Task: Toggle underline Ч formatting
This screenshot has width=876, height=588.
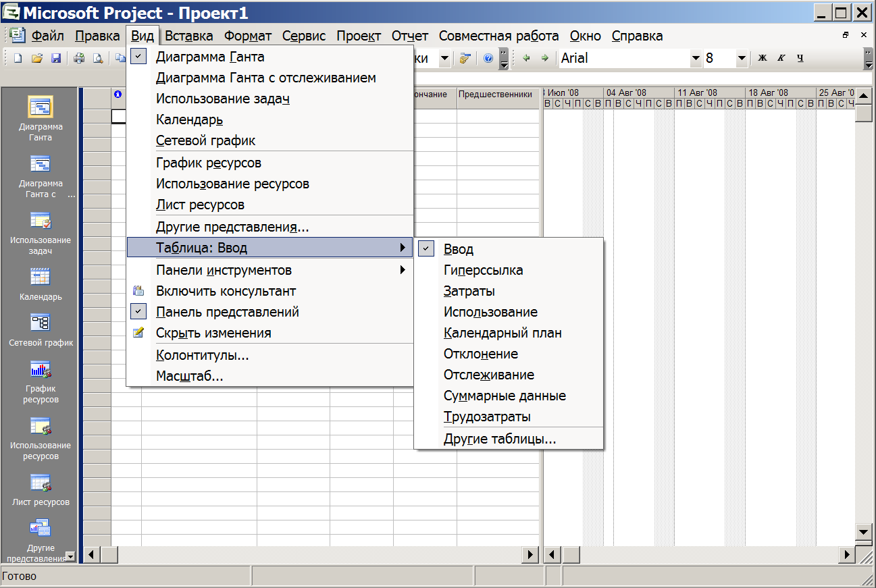Action: tap(800, 59)
